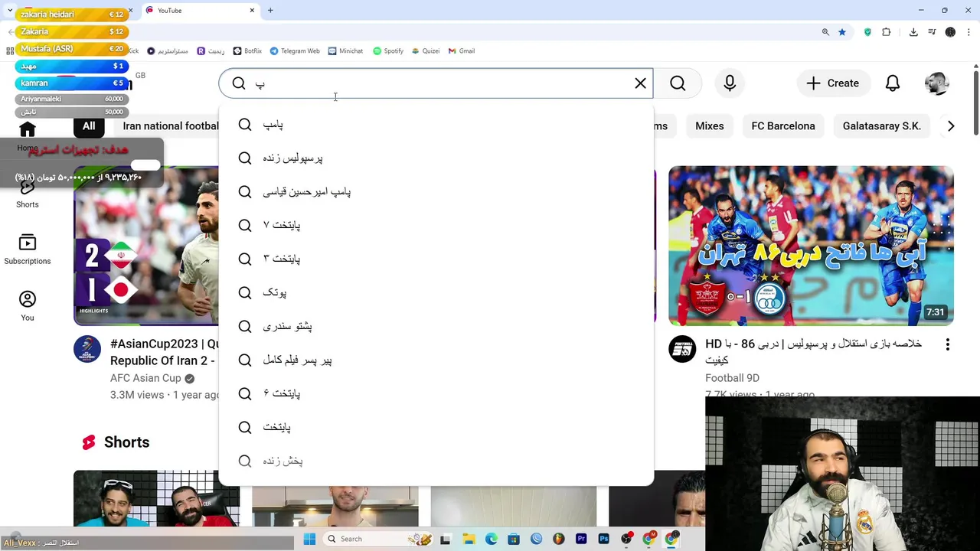Screen dimensions: 980x551
Task: Open the Windows Start menu
Action: point(309,540)
